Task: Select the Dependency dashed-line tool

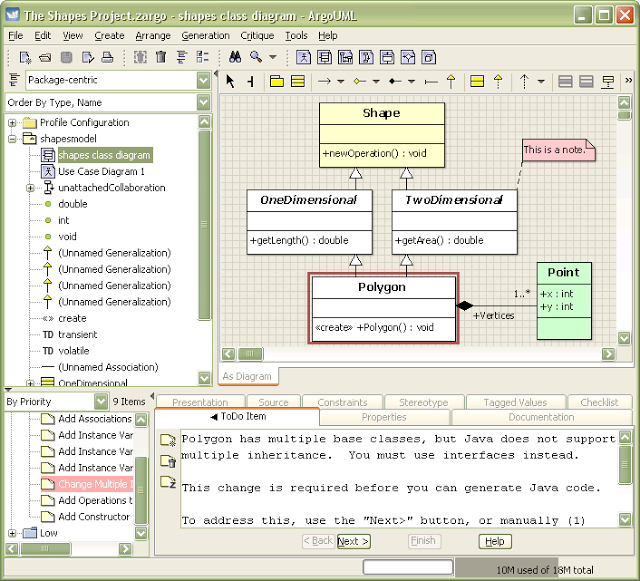Action: coord(524,81)
